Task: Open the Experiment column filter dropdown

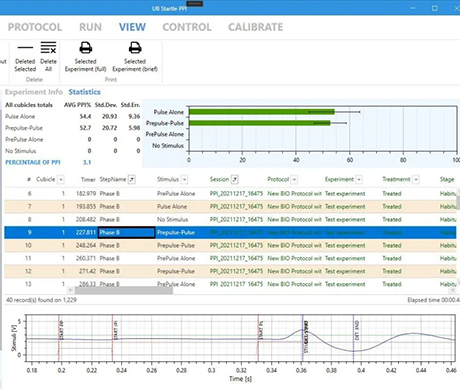Action: click(359, 180)
